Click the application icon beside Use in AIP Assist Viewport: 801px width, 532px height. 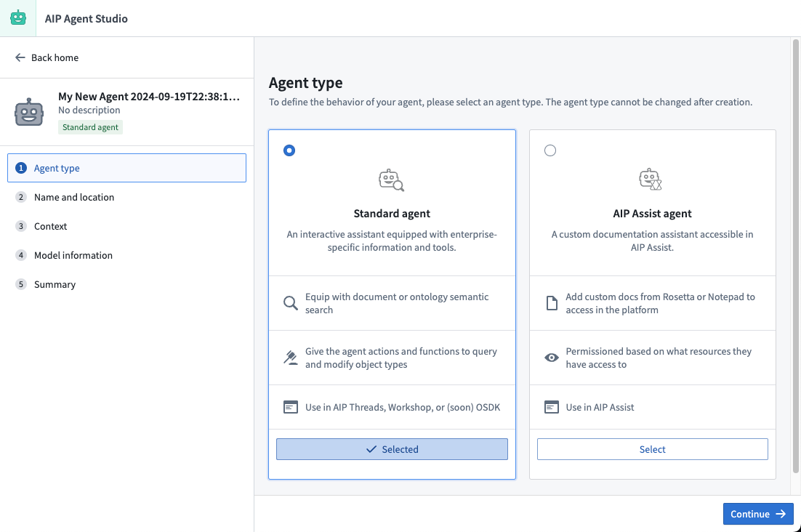click(552, 408)
